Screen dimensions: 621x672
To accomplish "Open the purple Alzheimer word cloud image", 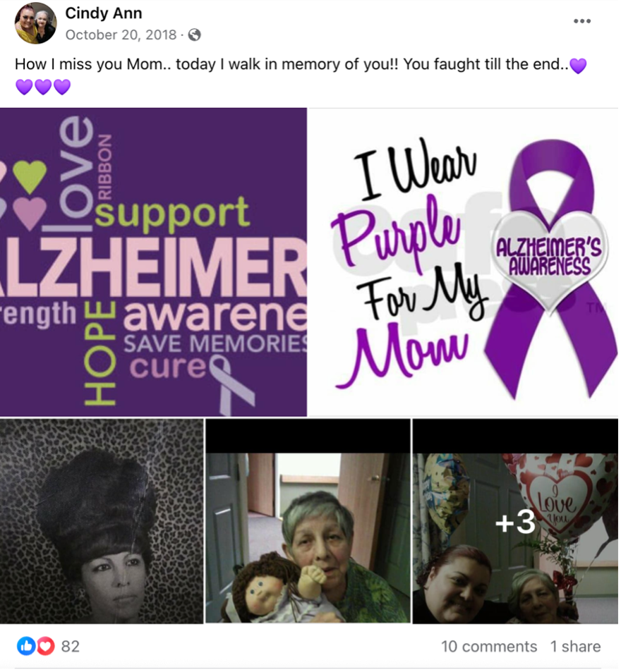I will 153,262.
